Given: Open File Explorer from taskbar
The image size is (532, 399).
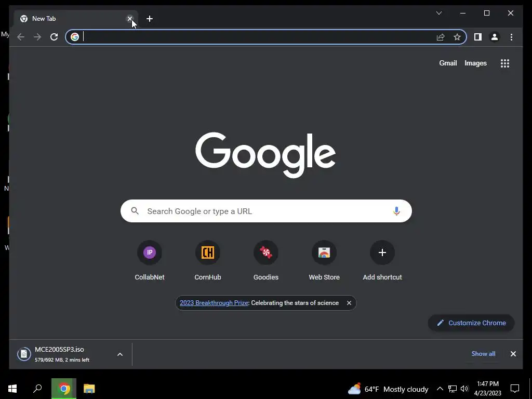Looking at the screenshot, I should [x=89, y=389].
